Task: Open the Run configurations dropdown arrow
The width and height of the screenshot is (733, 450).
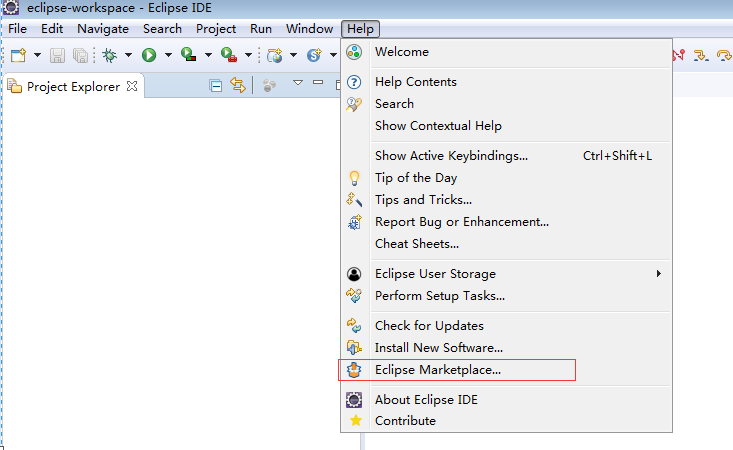Action: pyautogui.click(x=168, y=55)
